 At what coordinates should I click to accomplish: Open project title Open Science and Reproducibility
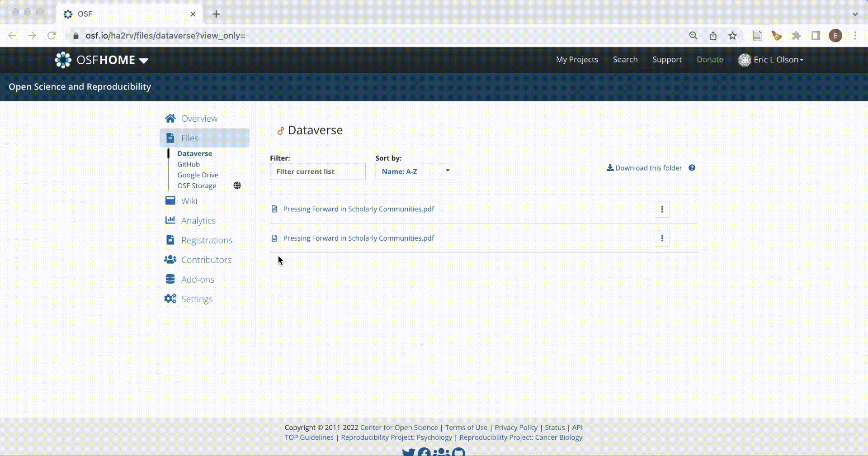pos(80,87)
